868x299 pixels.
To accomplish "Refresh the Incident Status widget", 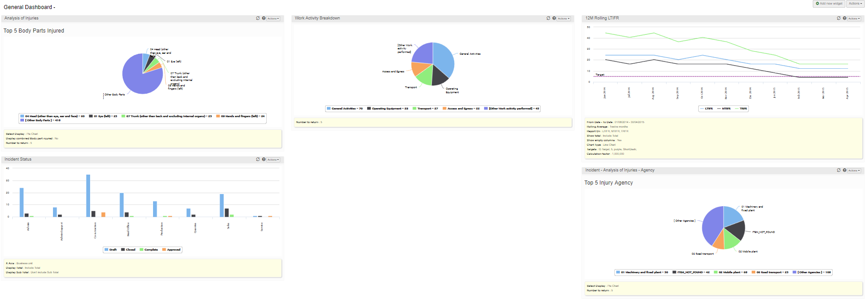I will click(x=258, y=160).
